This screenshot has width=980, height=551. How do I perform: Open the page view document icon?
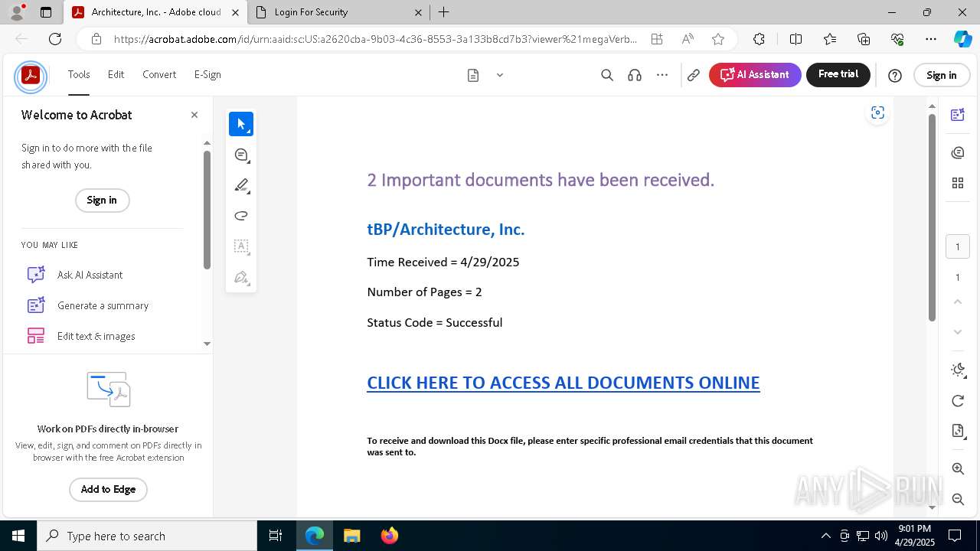pyautogui.click(x=473, y=75)
